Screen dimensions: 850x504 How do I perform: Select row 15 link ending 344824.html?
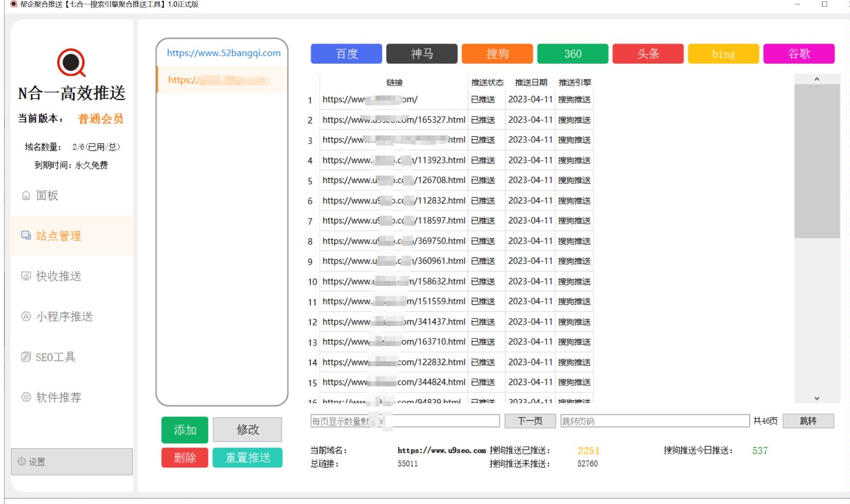[x=394, y=382]
